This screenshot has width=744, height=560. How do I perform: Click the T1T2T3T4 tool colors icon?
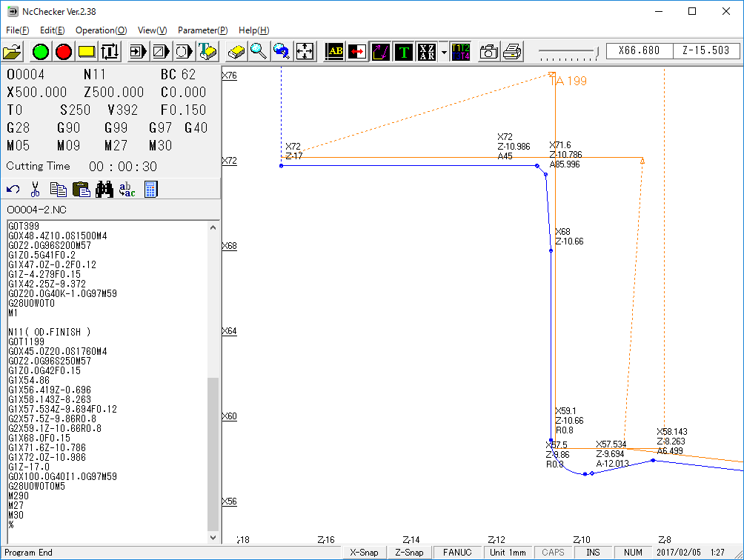point(461,51)
